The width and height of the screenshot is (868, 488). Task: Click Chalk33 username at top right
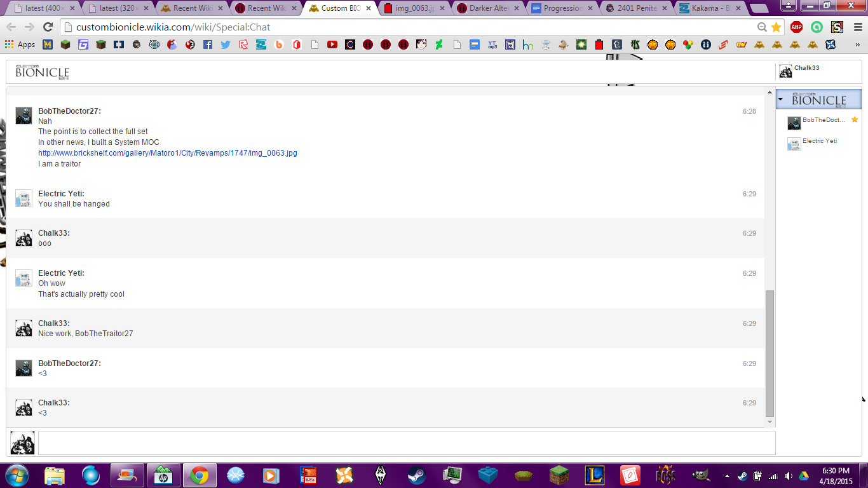[807, 68]
